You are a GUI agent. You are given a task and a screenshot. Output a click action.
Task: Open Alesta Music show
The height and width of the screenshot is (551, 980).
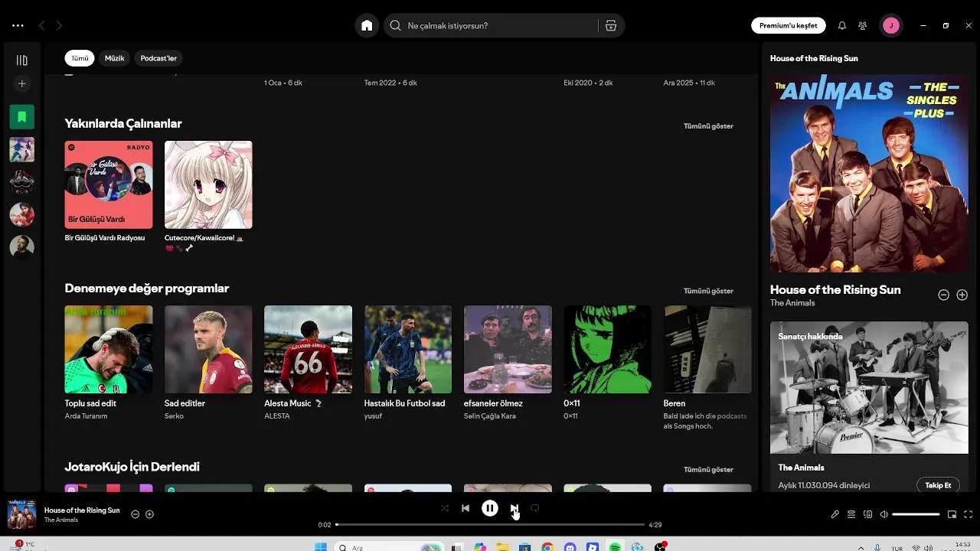[308, 363]
